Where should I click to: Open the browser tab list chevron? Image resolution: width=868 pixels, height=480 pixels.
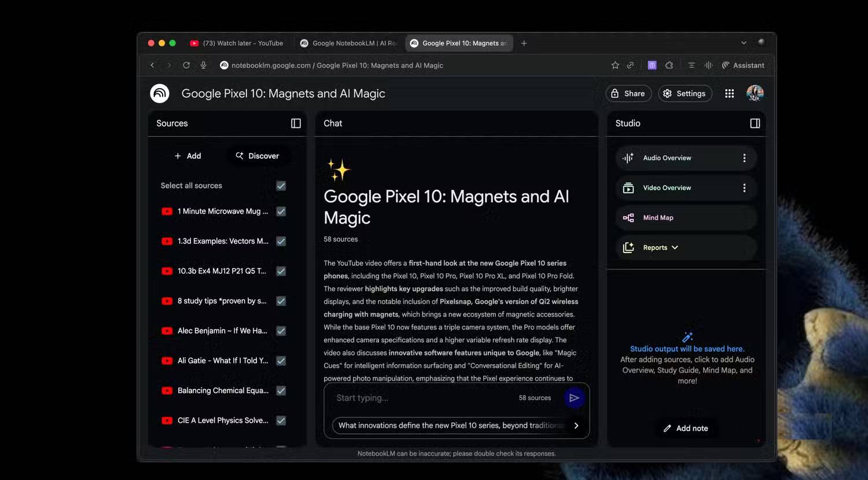pos(744,43)
